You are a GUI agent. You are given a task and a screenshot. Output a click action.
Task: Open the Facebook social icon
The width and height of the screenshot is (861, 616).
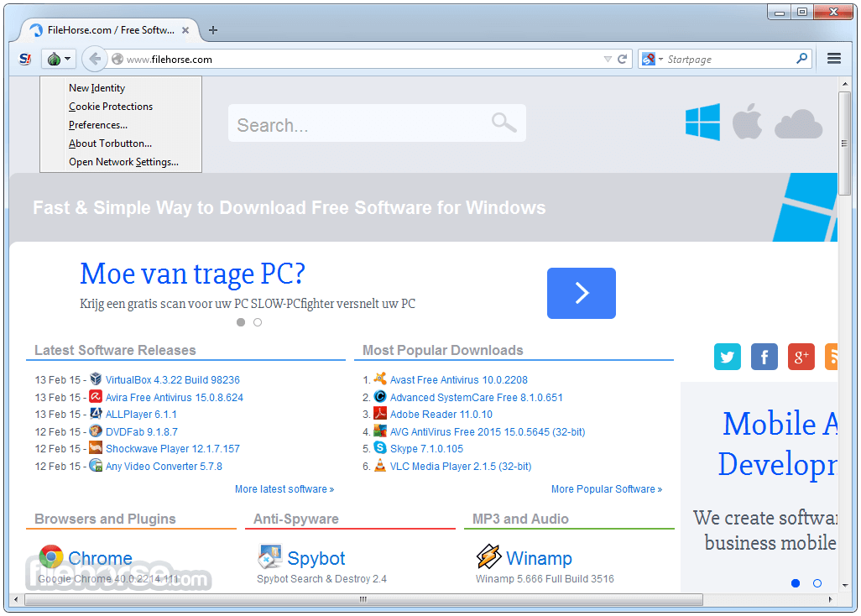click(764, 357)
